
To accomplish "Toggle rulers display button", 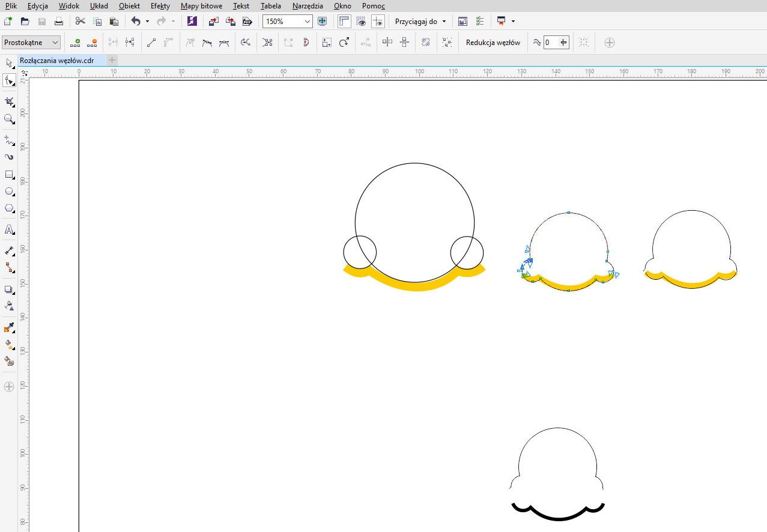I will pyautogui.click(x=344, y=21).
